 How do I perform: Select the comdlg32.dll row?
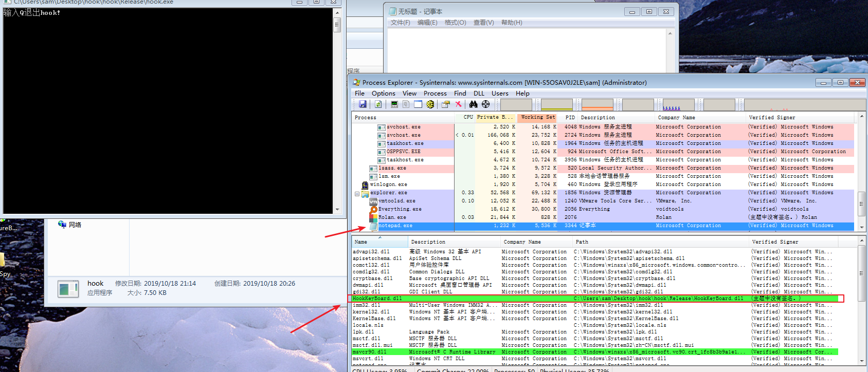tap(595, 272)
